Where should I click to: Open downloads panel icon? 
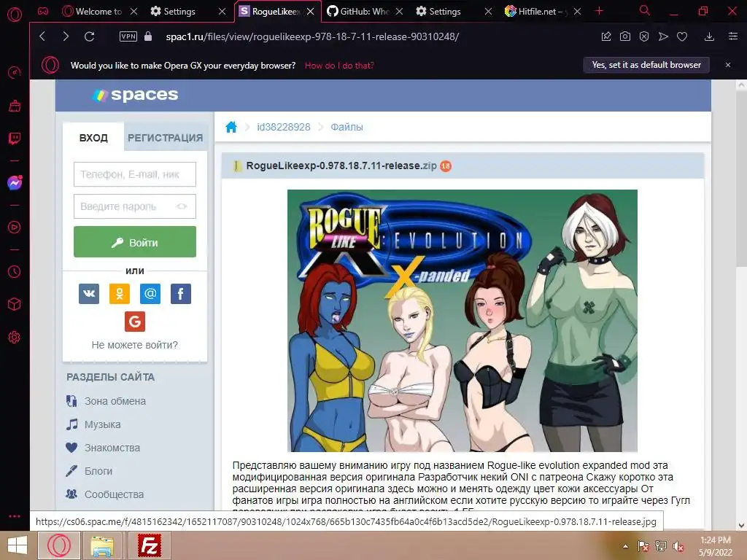pos(709,36)
